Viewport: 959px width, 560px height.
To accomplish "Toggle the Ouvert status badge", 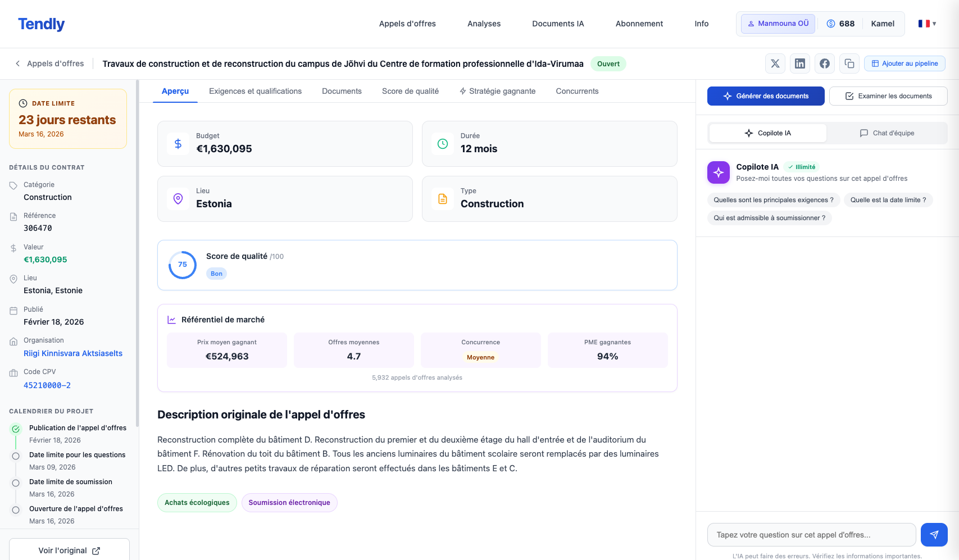I will tap(608, 63).
